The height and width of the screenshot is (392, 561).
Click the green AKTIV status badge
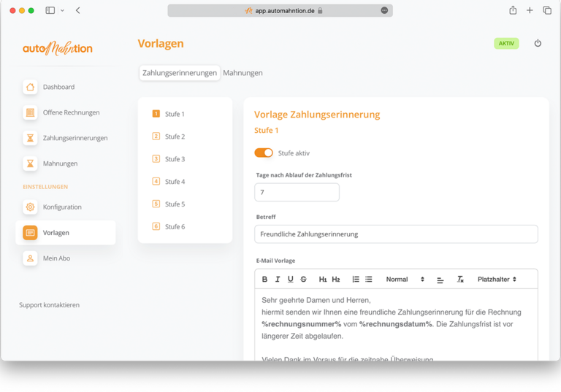[x=506, y=44]
